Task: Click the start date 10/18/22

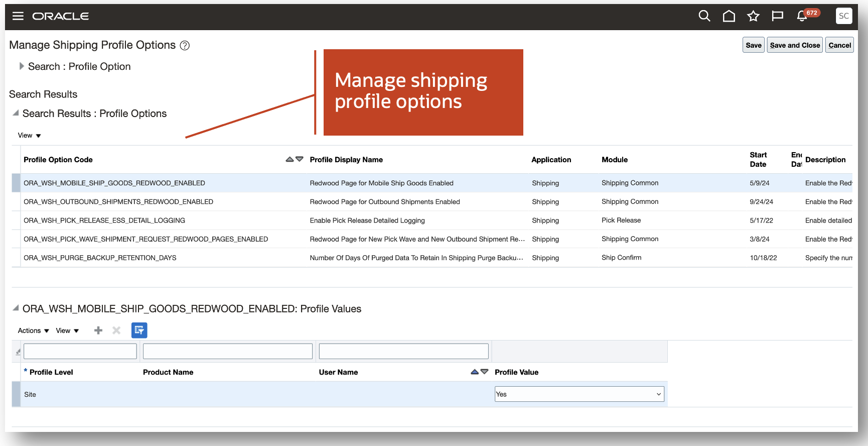Action: pyautogui.click(x=763, y=258)
